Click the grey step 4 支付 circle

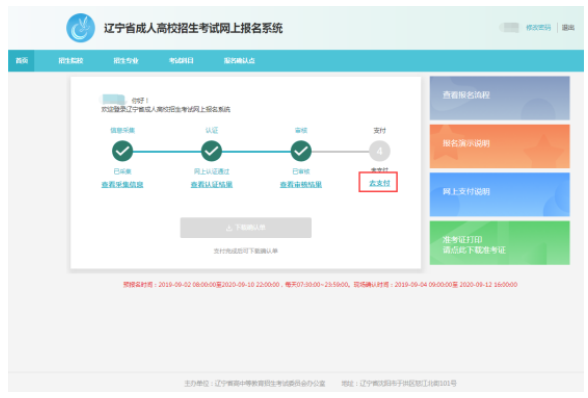[x=380, y=151]
